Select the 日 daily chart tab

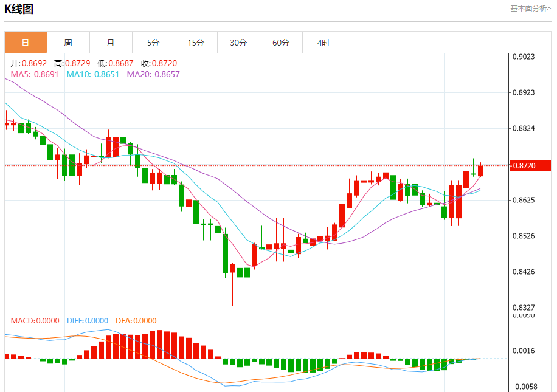(x=26, y=43)
